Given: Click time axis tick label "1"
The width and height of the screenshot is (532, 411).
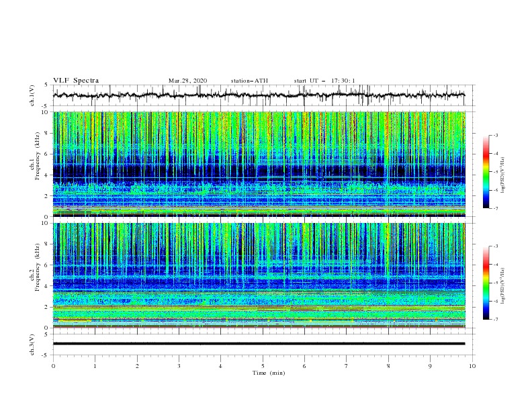Looking at the screenshot, I should click(x=95, y=366).
